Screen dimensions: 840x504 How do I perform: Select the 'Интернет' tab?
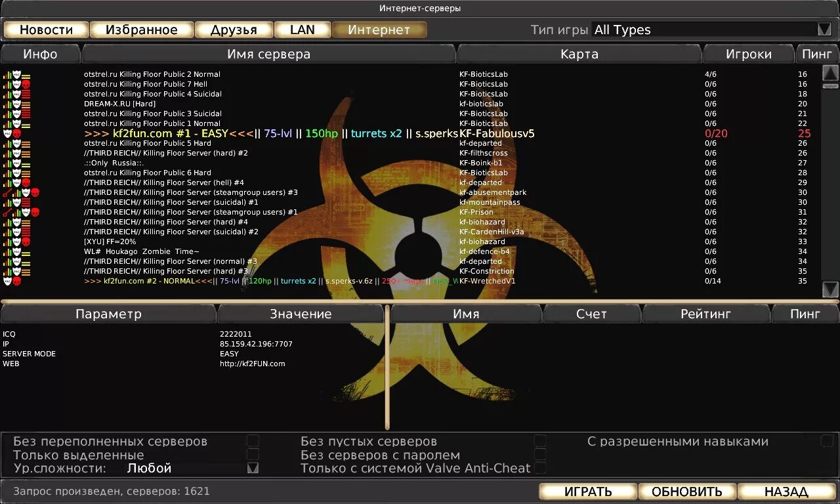pos(379,30)
